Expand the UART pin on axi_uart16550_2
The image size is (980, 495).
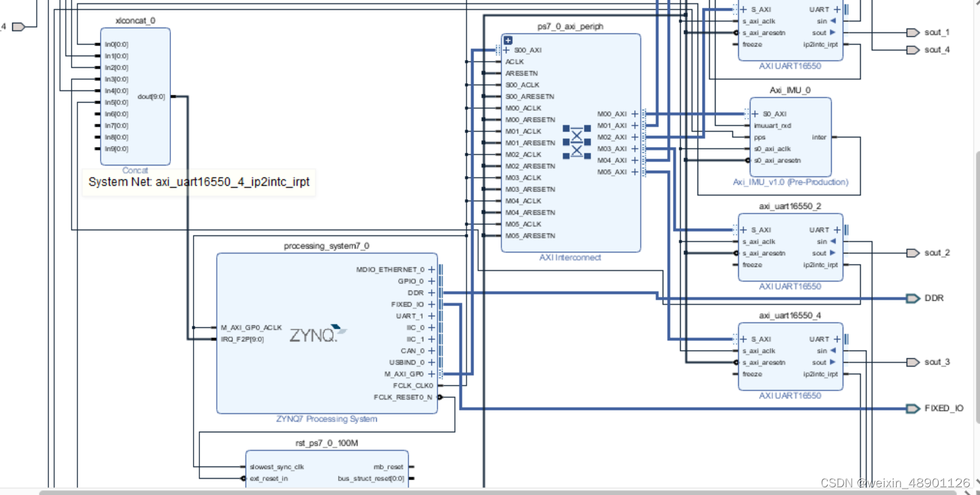point(836,229)
